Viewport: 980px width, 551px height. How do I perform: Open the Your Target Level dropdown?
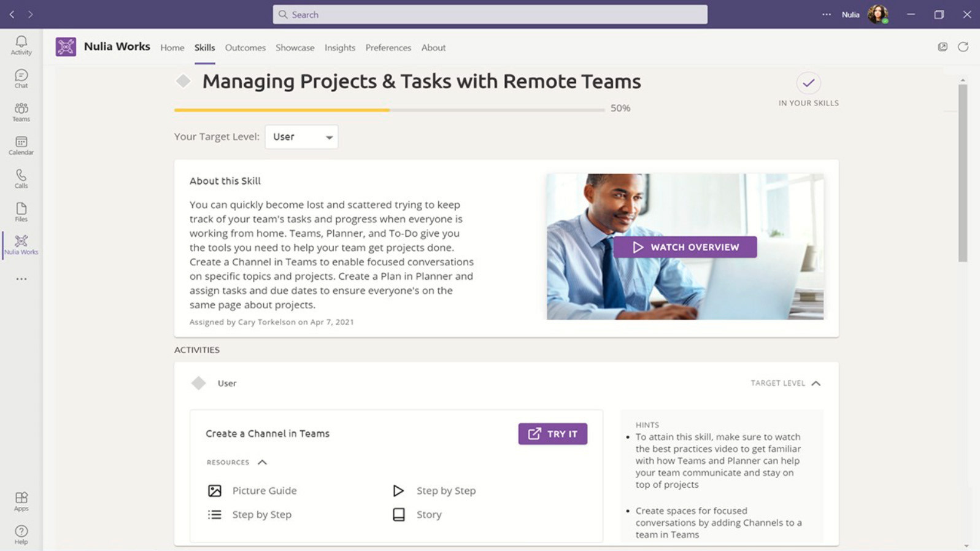click(x=301, y=137)
